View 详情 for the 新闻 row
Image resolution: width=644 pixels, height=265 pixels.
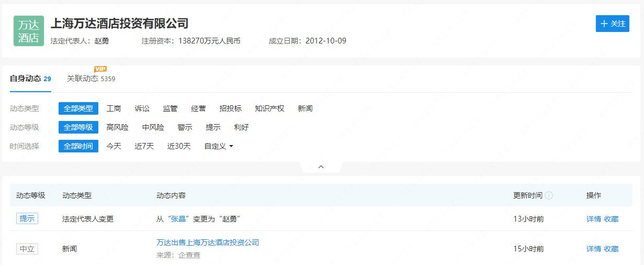pyautogui.click(x=594, y=249)
